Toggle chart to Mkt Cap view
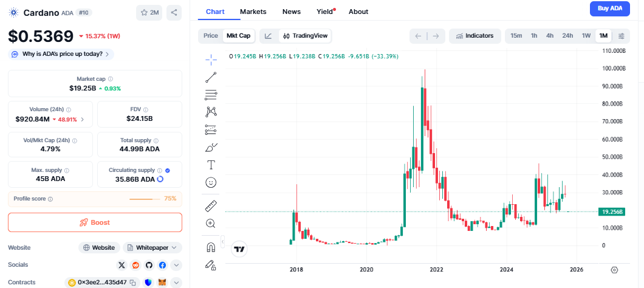The width and height of the screenshot is (644, 288). point(239,36)
